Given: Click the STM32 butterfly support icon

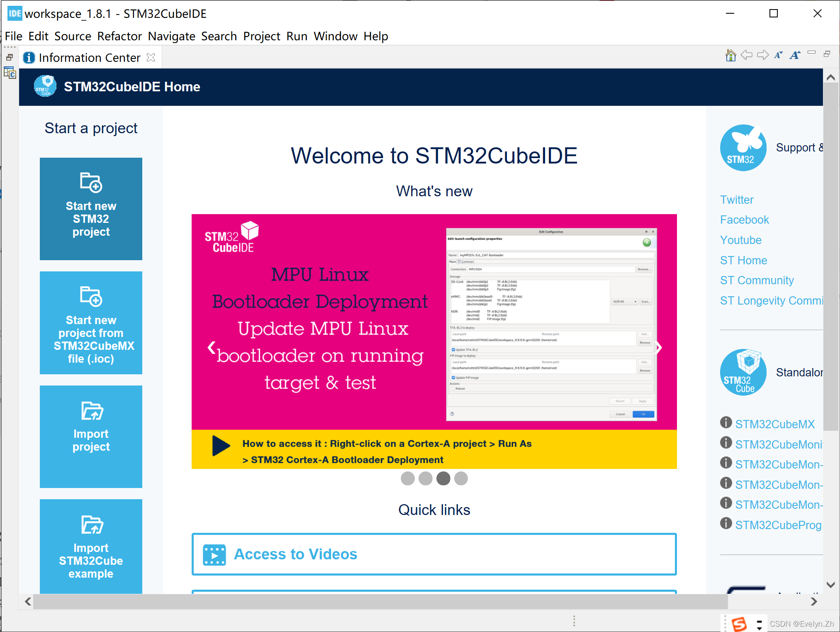Looking at the screenshot, I should pyautogui.click(x=743, y=147).
